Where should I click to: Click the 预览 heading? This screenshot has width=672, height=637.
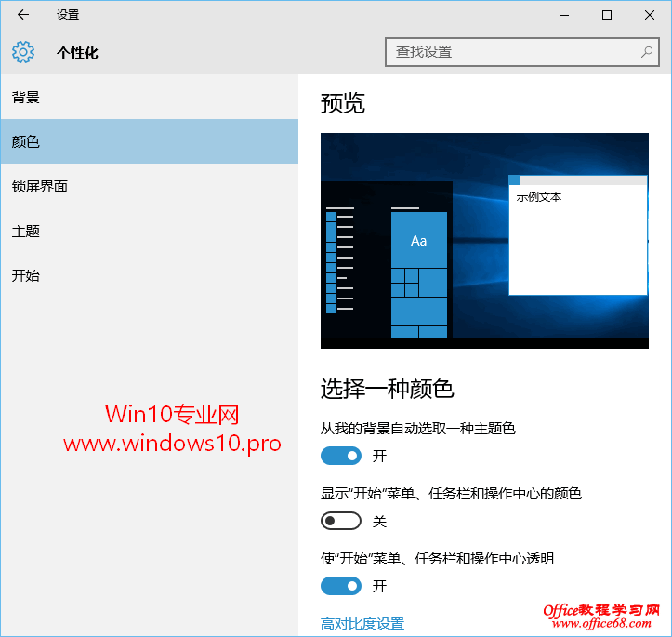(x=342, y=103)
